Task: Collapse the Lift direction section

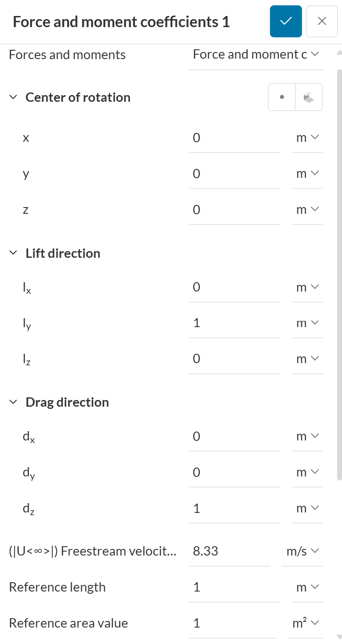Action: pyautogui.click(x=14, y=253)
